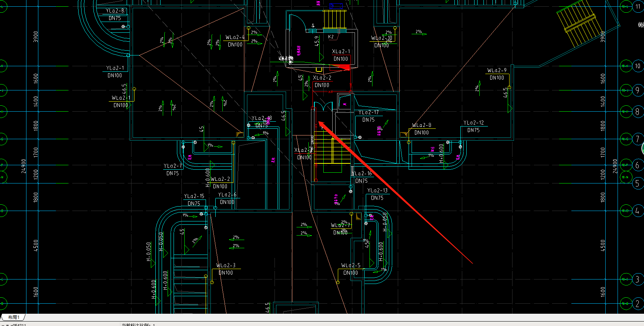
Task: Select the XLa2-1 riser label
Action: click(x=341, y=51)
